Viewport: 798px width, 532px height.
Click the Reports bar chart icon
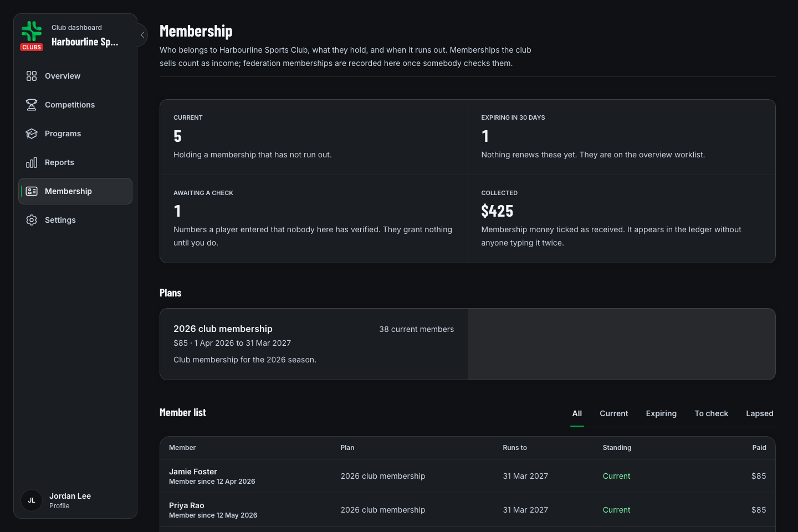coord(32,162)
